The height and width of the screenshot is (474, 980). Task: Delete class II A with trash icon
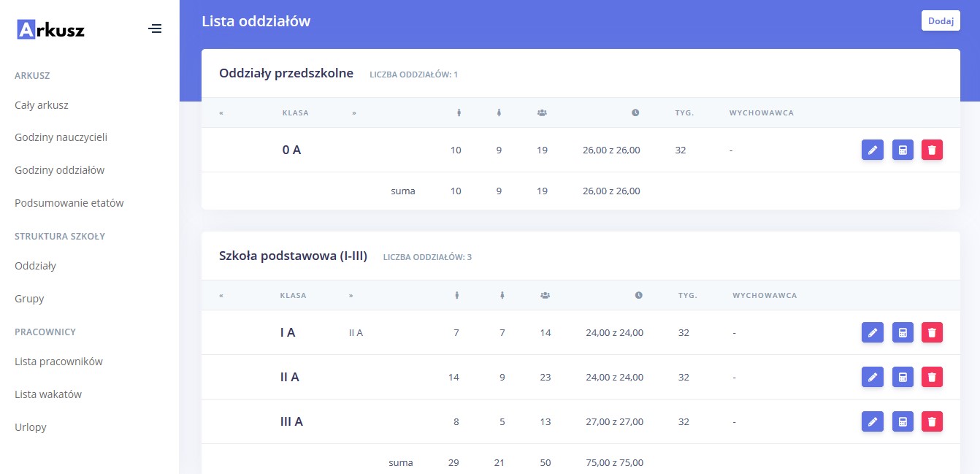click(x=932, y=377)
